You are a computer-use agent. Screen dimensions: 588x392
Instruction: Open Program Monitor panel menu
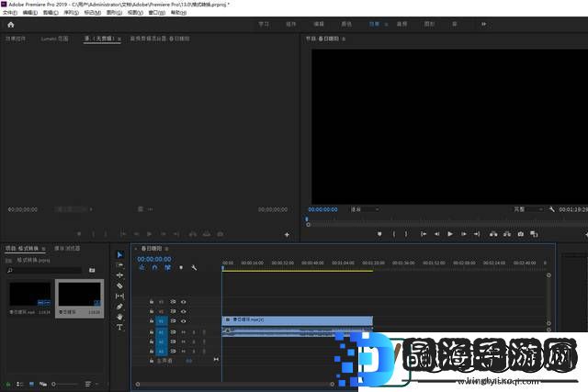click(344, 39)
